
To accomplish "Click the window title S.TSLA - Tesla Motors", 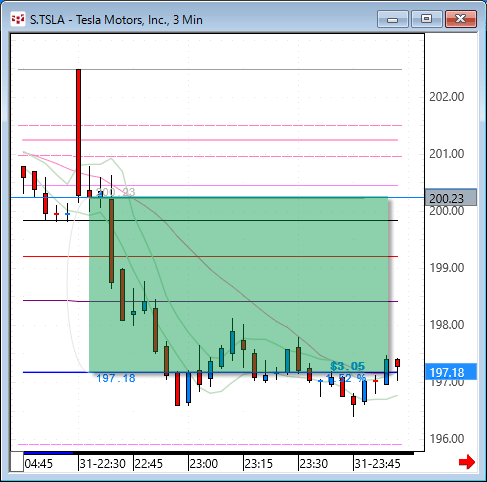I will [x=116, y=20].
